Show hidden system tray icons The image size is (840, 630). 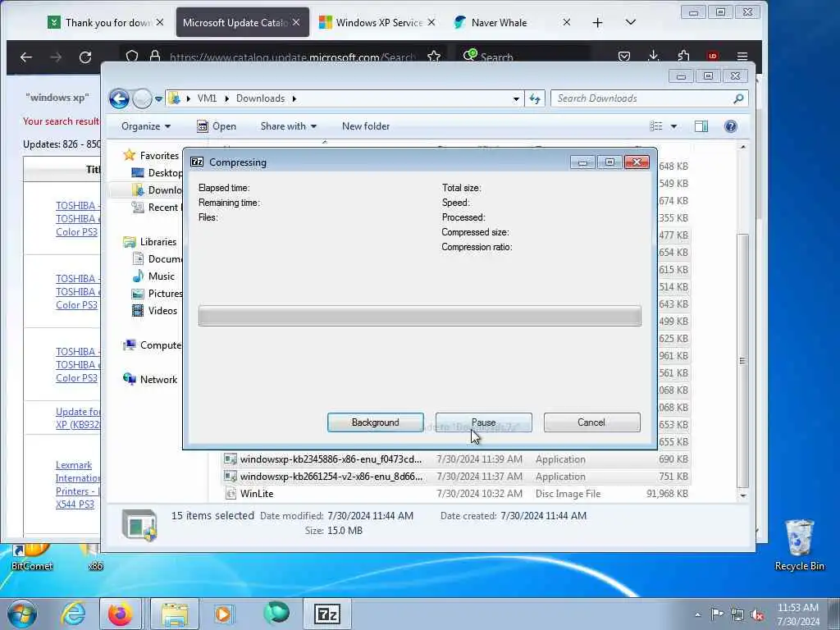697,614
